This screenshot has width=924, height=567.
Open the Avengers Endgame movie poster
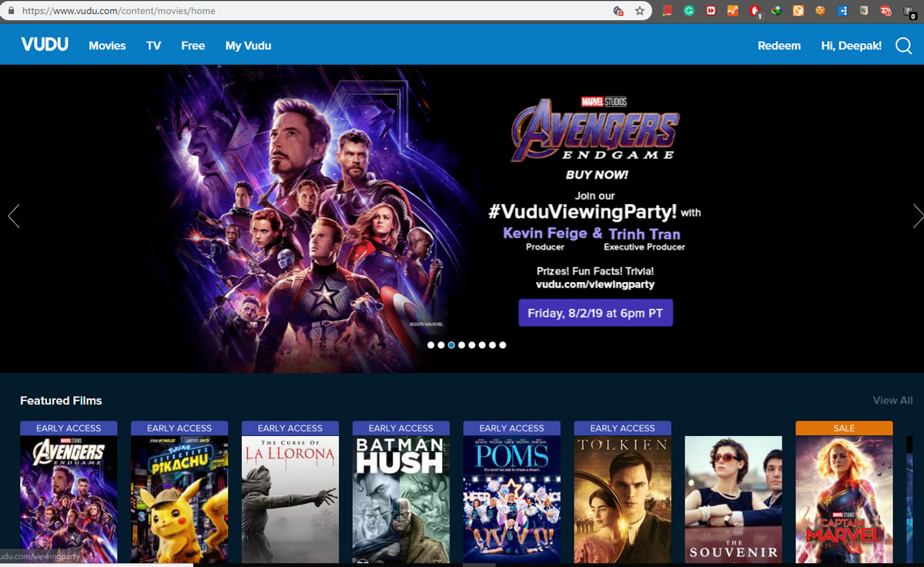tap(69, 499)
